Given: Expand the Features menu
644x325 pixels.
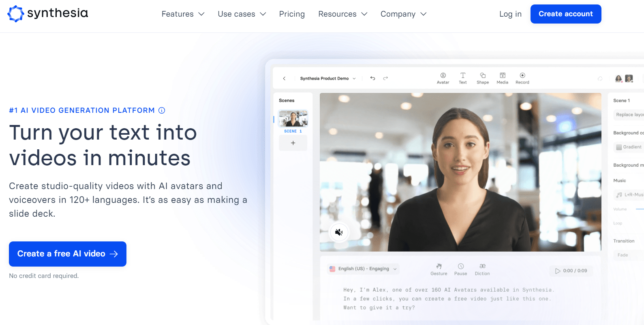Looking at the screenshot, I should tap(183, 14).
